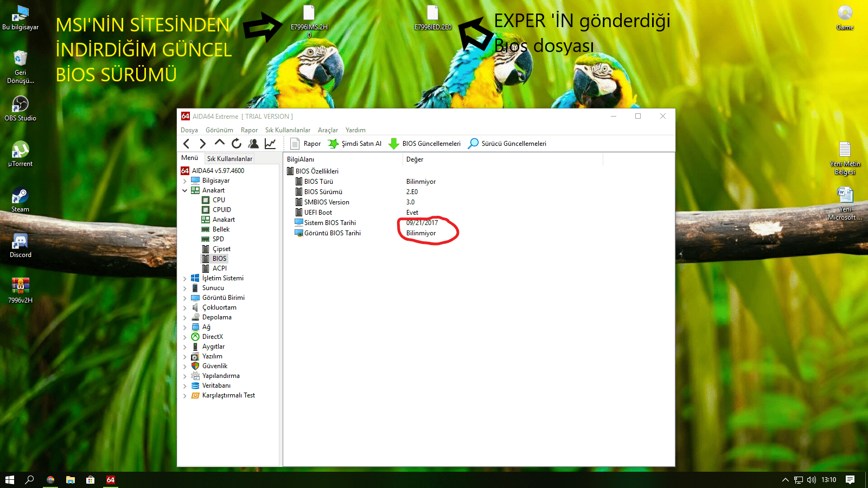
Task: Open BIOS Güncellemeleri from toolbar
Action: click(424, 144)
